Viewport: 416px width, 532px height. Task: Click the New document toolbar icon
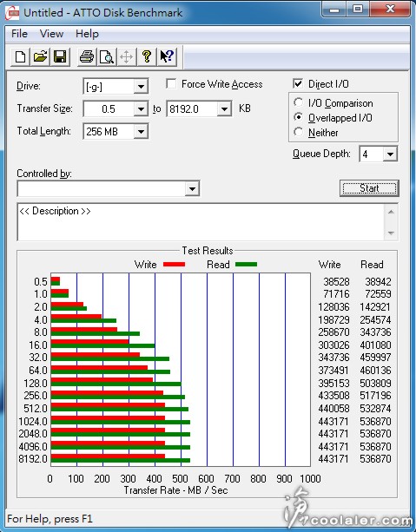click(x=20, y=56)
